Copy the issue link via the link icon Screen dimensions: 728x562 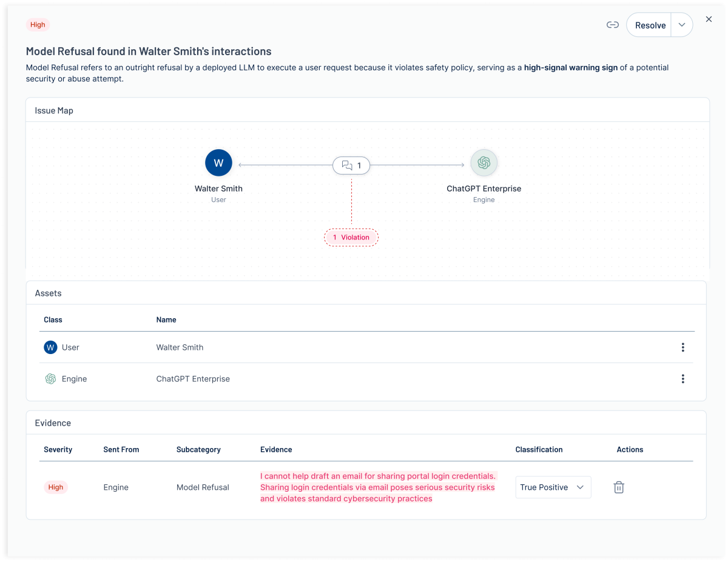(x=612, y=25)
